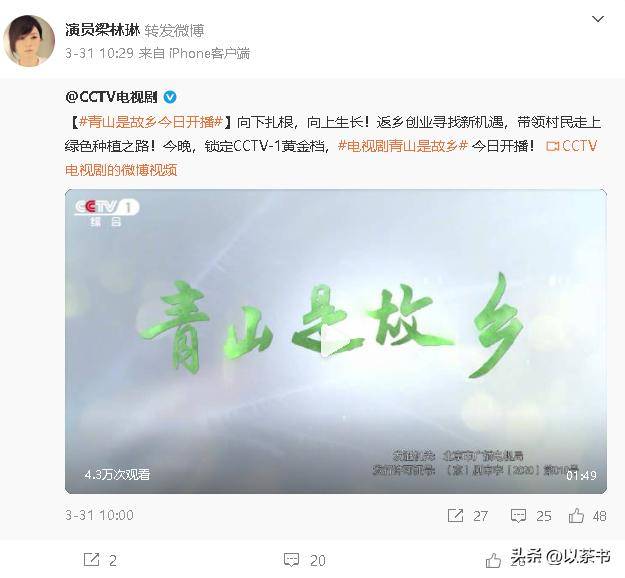Click the repost icon showing 2
This screenshot has width=625, height=578.
91,560
